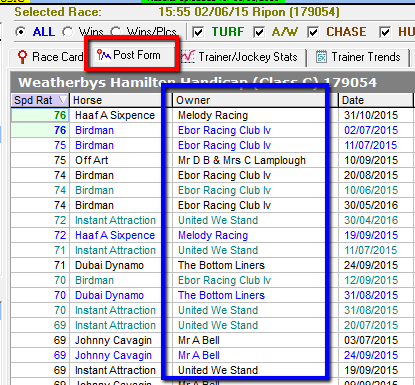The height and width of the screenshot is (385, 415).
Task: Click Mr A Bell owner dated 24/09/2015
Action: (x=199, y=355)
